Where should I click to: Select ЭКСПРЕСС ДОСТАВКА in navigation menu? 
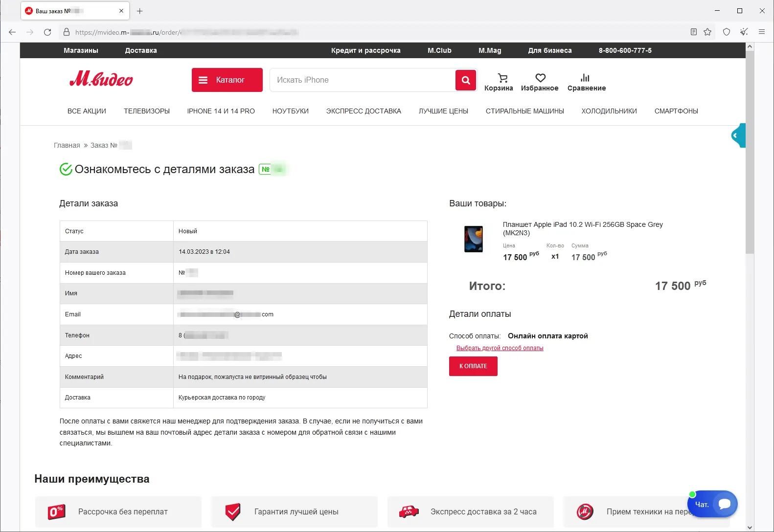coord(364,111)
